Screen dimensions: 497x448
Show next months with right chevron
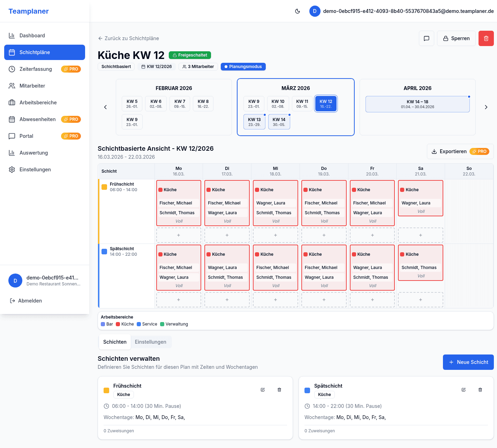[486, 107]
